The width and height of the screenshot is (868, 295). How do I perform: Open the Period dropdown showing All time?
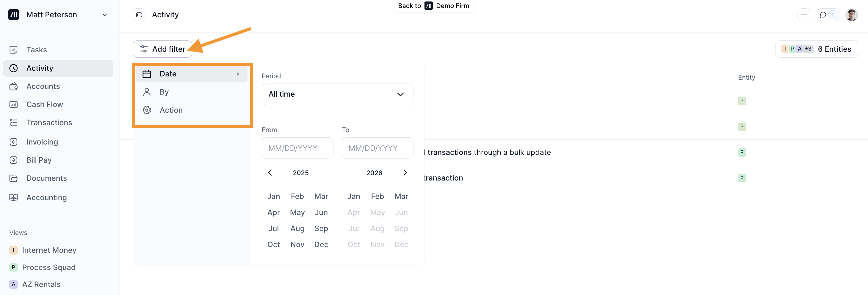click(x=337, y=94)
